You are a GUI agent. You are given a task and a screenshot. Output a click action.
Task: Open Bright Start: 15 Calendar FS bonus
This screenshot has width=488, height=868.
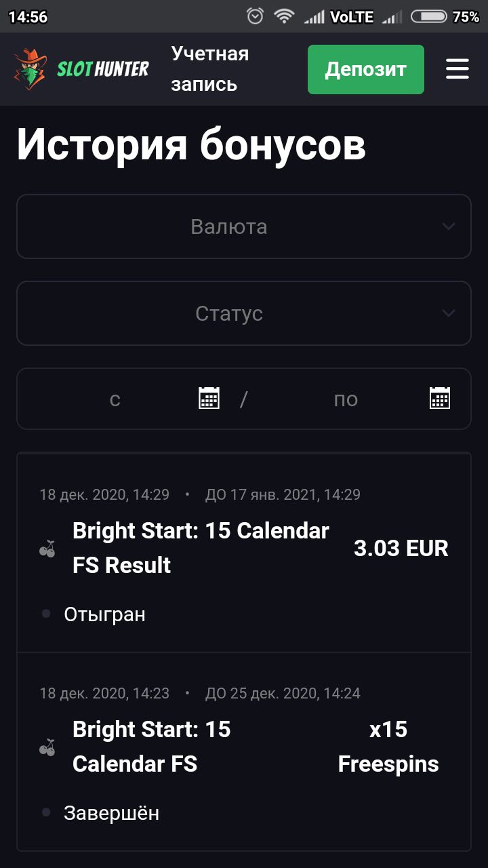coord(152,747)
